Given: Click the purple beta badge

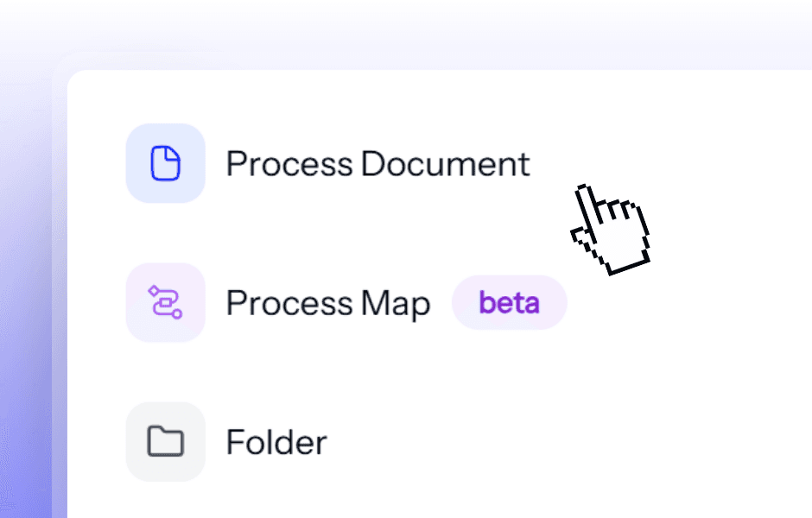Looking at the screenshot, I should 510,303.
